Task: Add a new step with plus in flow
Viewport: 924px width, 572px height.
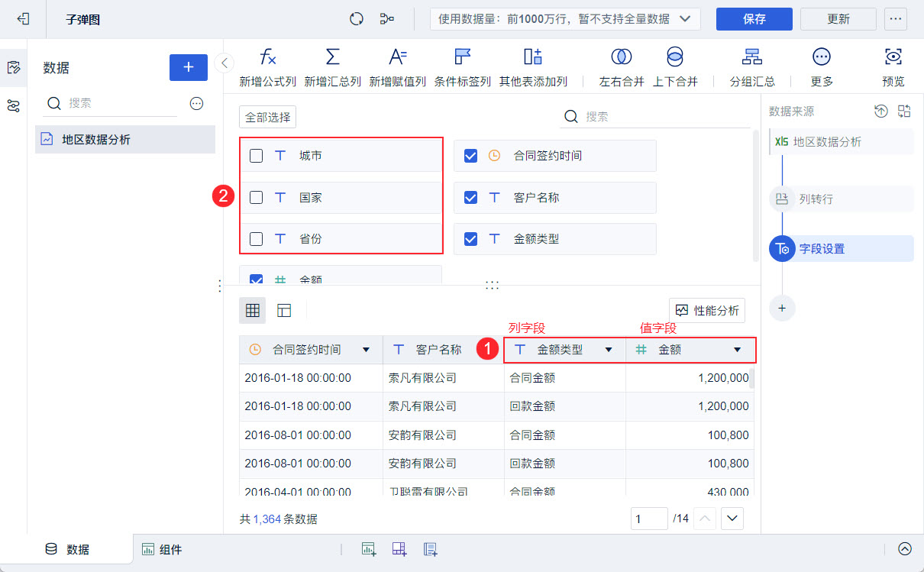Action: (x=782, y=309)
